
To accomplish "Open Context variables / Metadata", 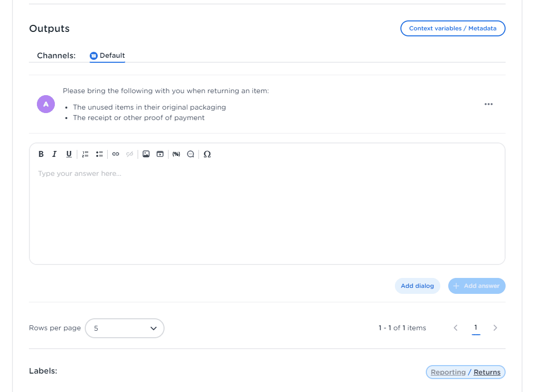I will click(x=453, y=28).
